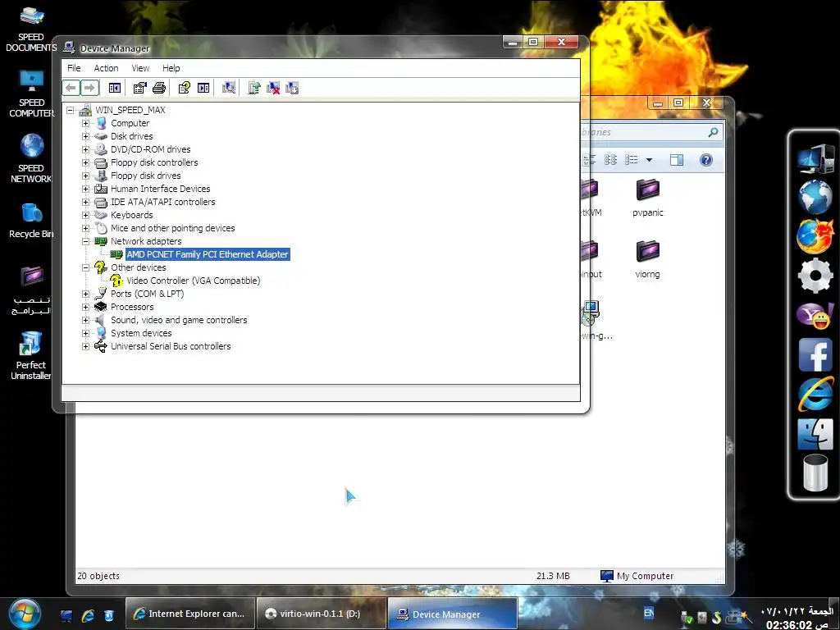
Task: Collapse the Other devices category
Action: coord(85,267)
